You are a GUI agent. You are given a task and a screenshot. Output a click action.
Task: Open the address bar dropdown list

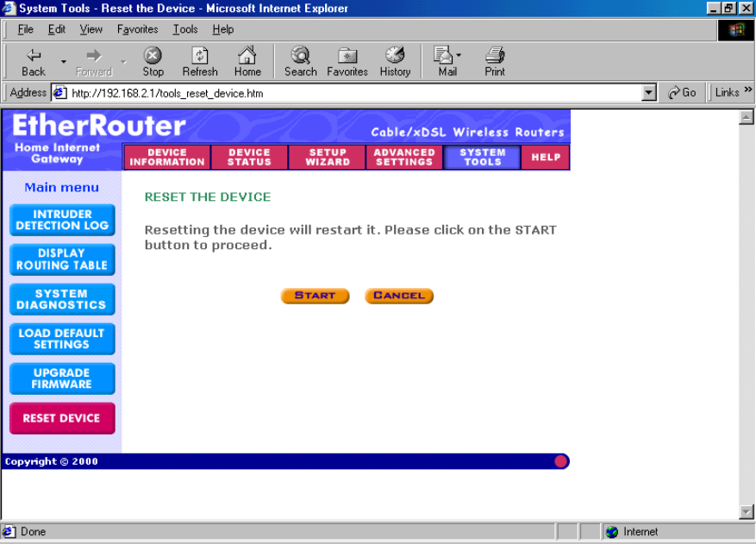(649, 92)
